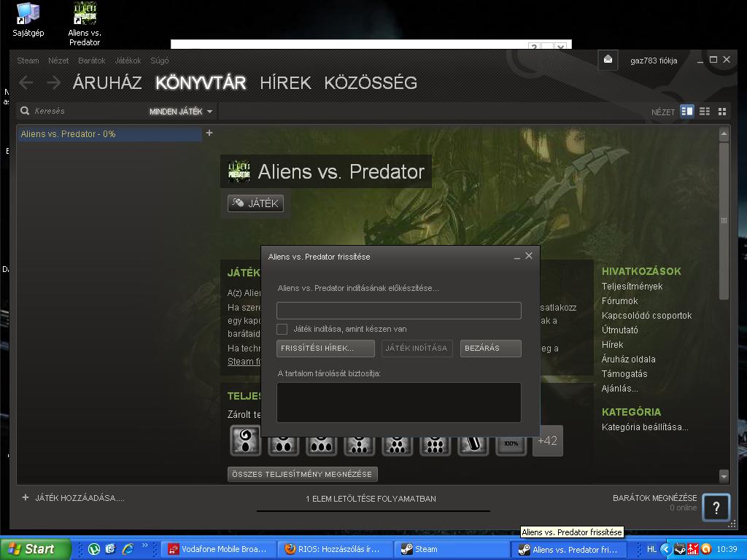Select Aliens vs. Predator - 0% in list

109,134
